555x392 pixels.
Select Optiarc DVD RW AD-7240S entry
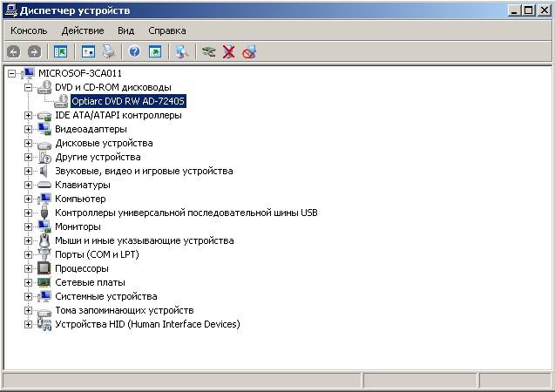pyautogui.click(x=128, y=101)
